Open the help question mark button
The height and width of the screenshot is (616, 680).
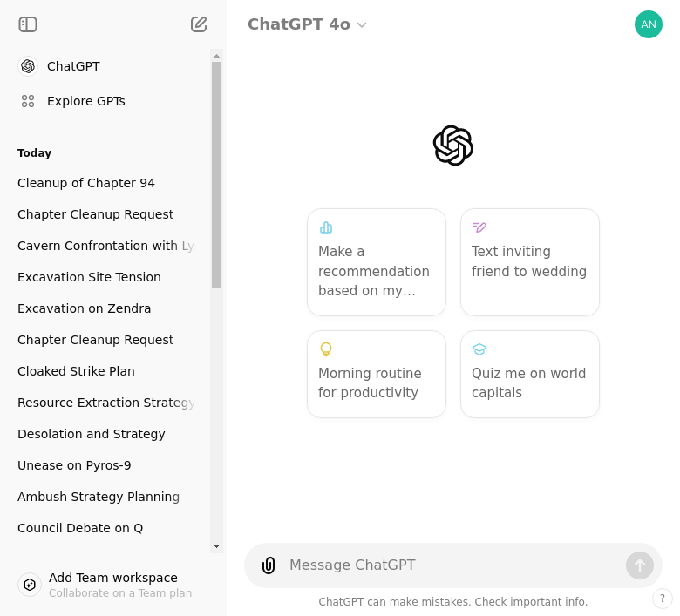662,599
